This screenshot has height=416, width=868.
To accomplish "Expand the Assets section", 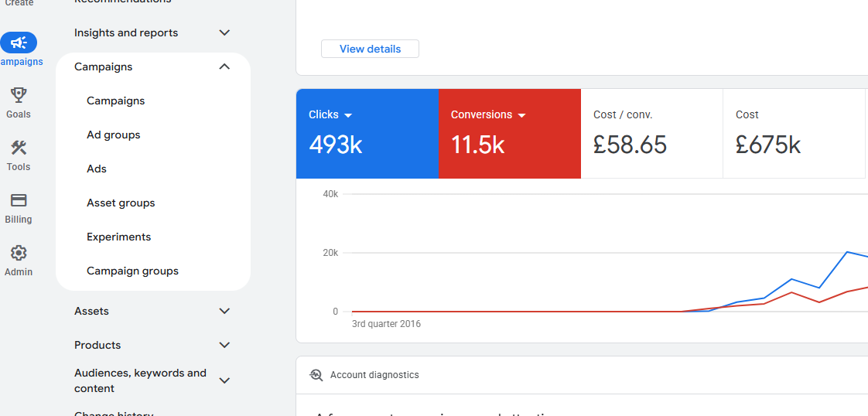I will pos(224,311).
